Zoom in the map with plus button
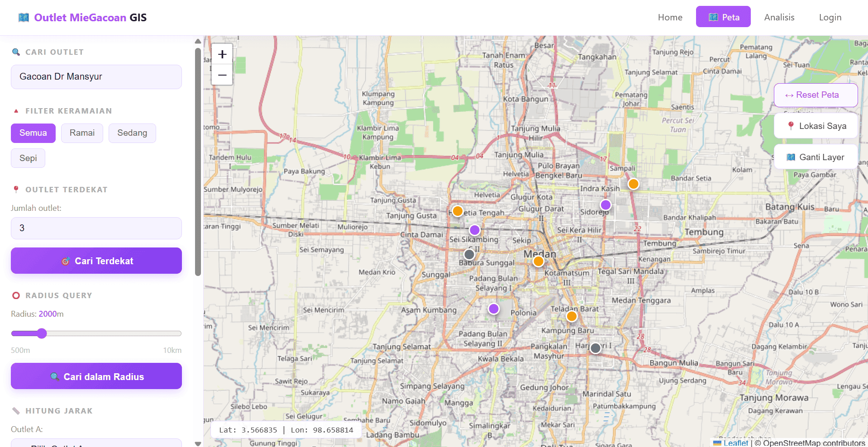This screenshot has width=868, height=447. pyautogui.click(x=222, y=54)
